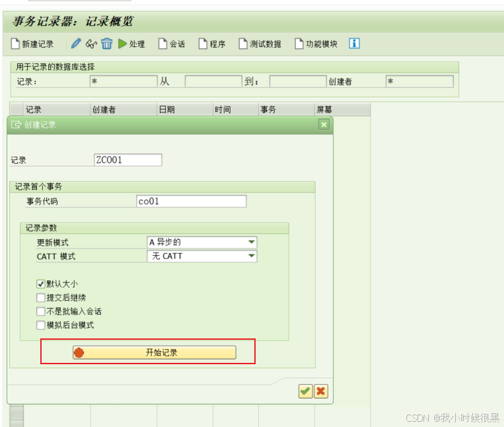Click the 记录 field containing ZC001
504x427 pixels.
pyautogui.click(x=128, y=160)
